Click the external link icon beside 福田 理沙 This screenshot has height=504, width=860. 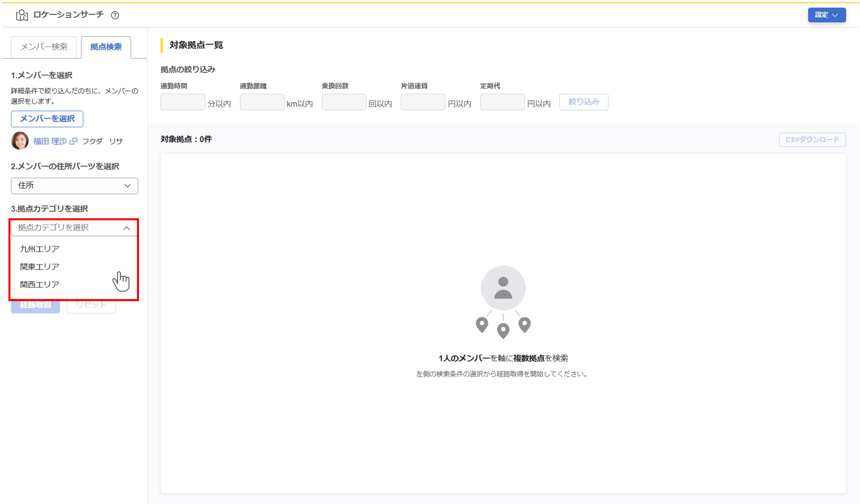pos(73,141)
